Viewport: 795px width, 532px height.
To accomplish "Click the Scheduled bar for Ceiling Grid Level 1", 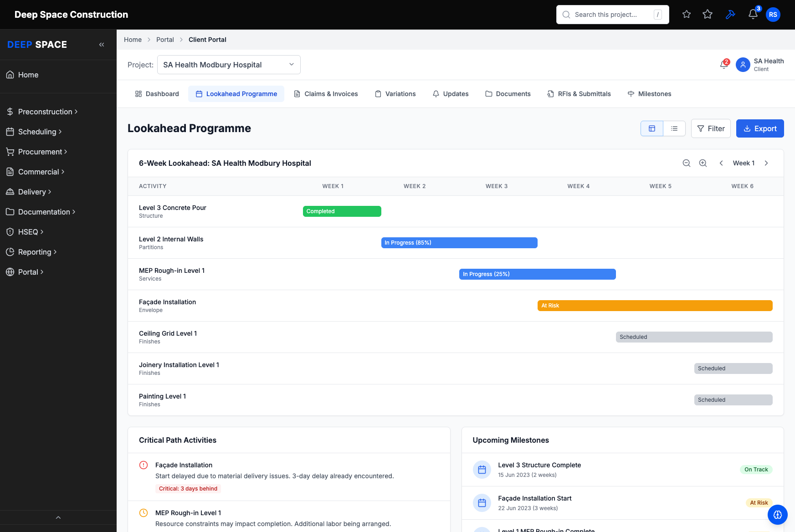I will coord(694,337).
